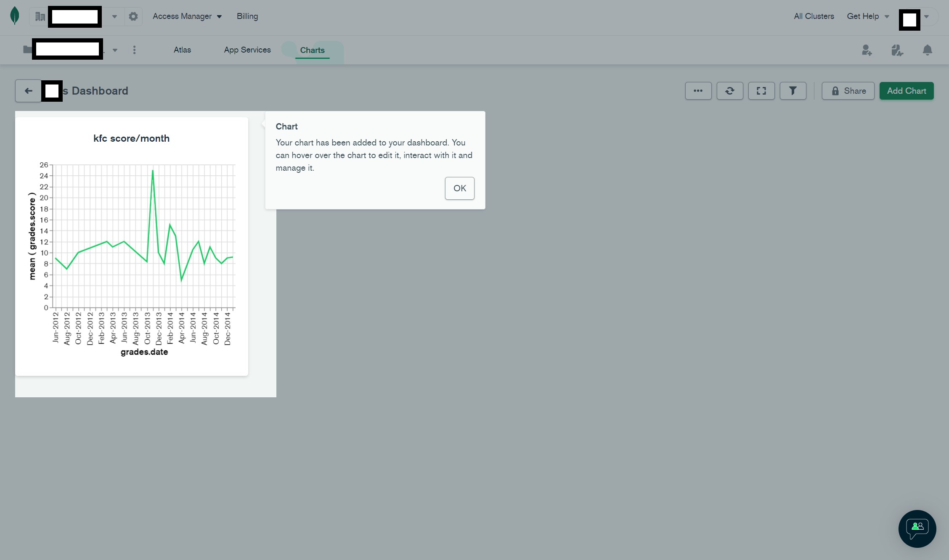Open the support chat bubble
The width and height of the screenshot is (949, 560).
click(917, 528)
